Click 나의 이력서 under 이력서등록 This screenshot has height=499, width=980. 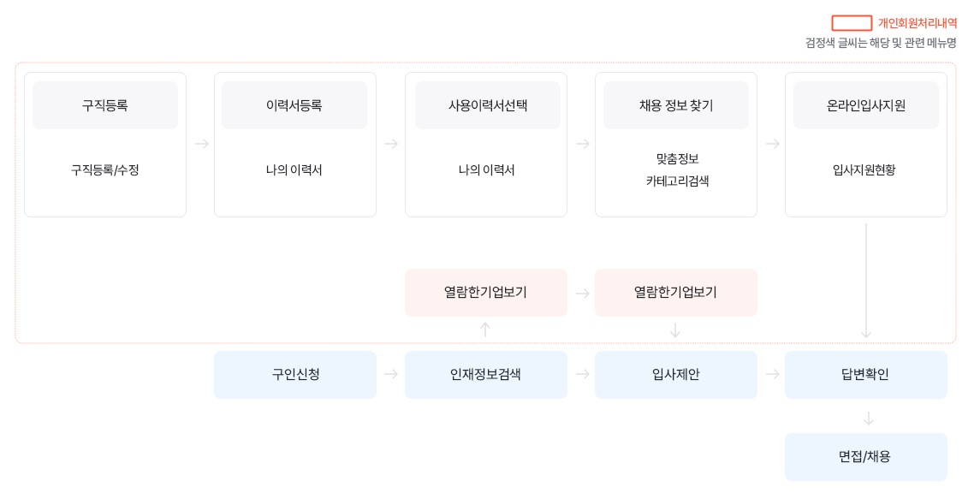pyautogui.click(x=294, y=169)
